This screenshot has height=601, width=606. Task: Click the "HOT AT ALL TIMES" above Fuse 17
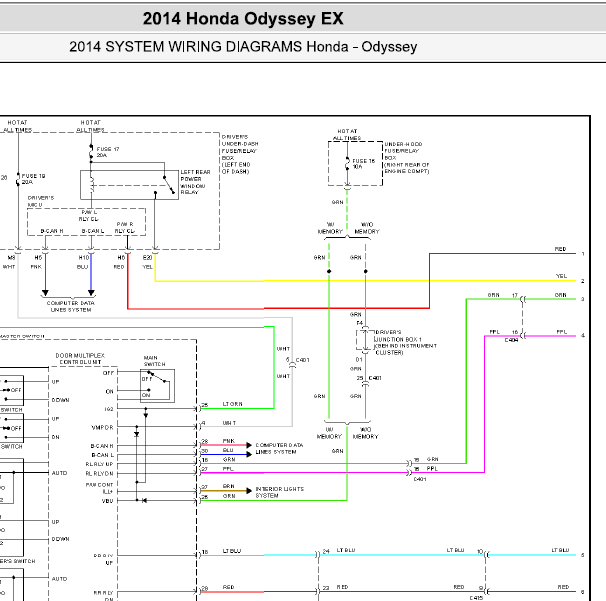90,126
